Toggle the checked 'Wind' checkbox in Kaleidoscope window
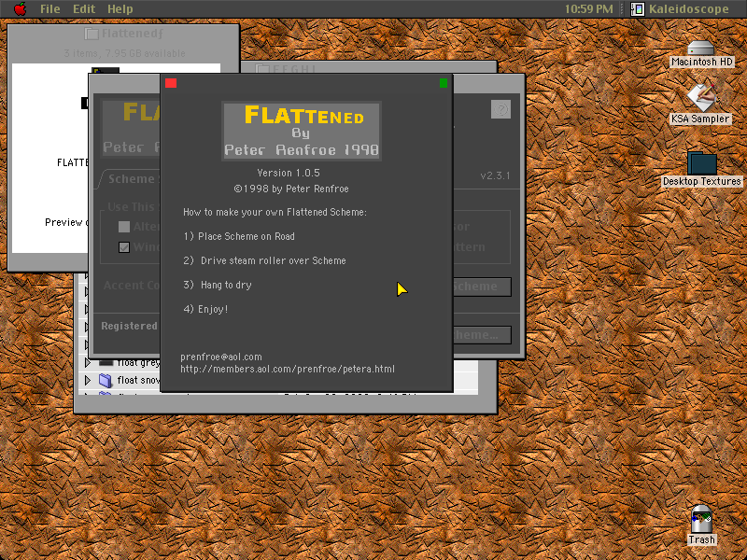Viewport: 747px width, 560px height. [x=124, y=247]
